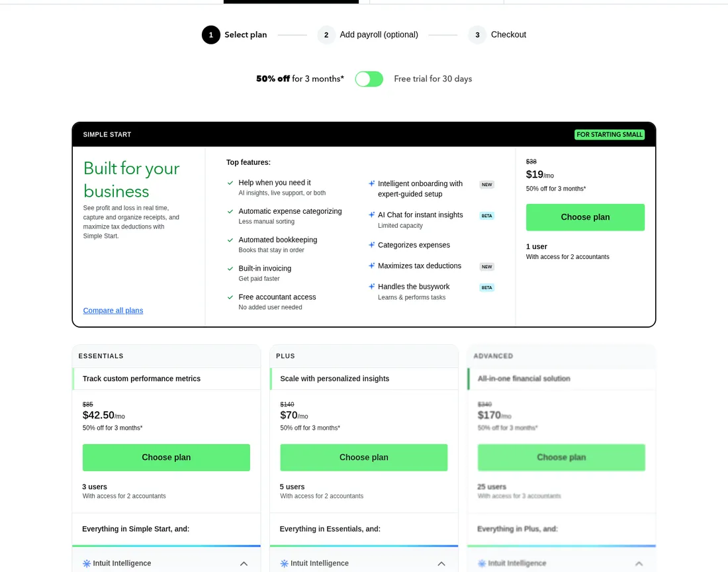The image size is (728, 572).
Task: Click checkmark beside Built-in invoicing
Action: 230,269
